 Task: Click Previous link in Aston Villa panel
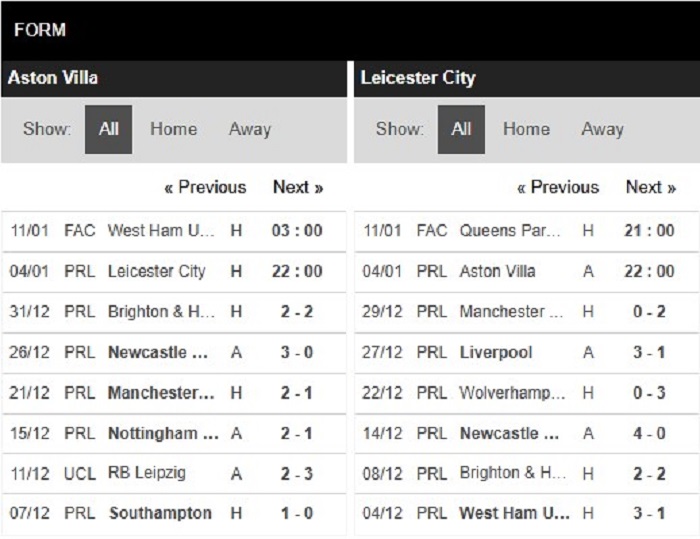coord(205,187)
